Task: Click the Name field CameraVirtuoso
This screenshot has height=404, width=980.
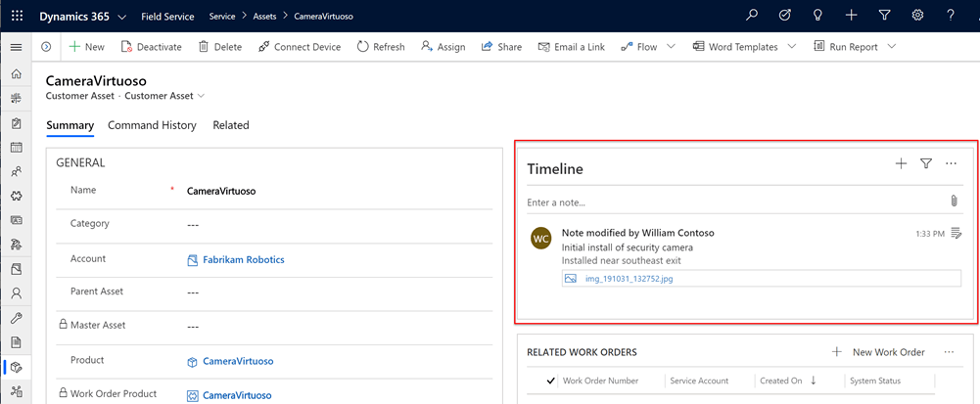Action: pyautogui.click(x=221, y=191)
